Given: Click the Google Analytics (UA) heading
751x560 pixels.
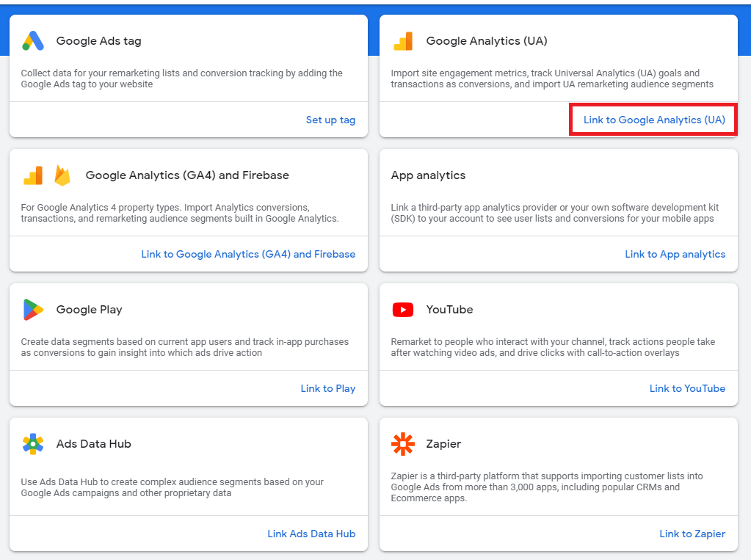Looking at the screenshot, I should point(487,41).
